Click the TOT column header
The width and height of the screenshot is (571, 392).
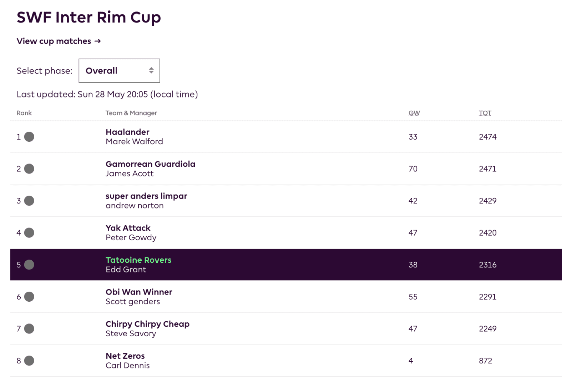click(485, 113)
